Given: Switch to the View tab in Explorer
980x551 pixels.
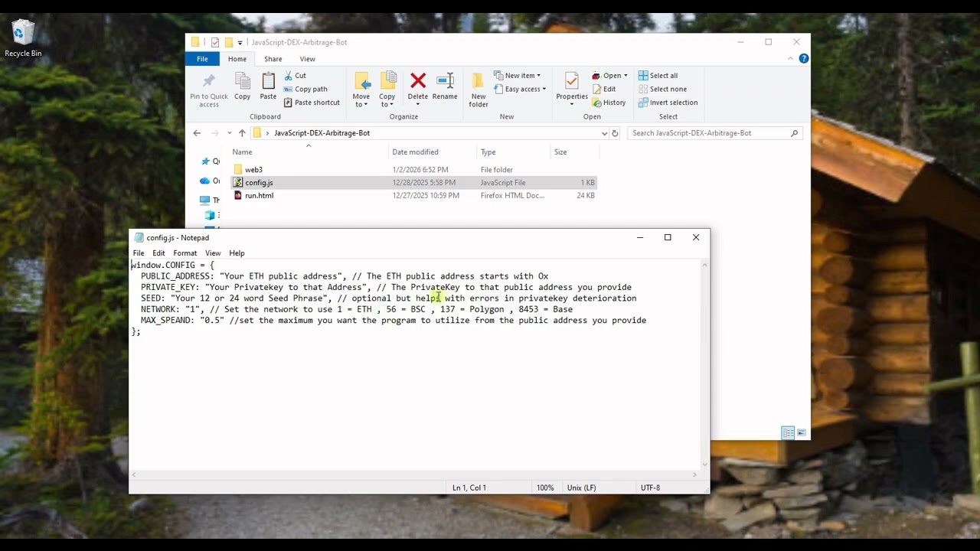Looking at the screenshot, I should 307,59.
